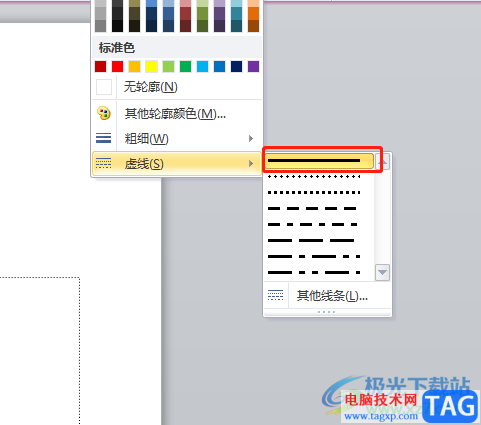Expand submenu arrow next to 粗细(W)
The image size is (481, 425).
coord(251,138)
